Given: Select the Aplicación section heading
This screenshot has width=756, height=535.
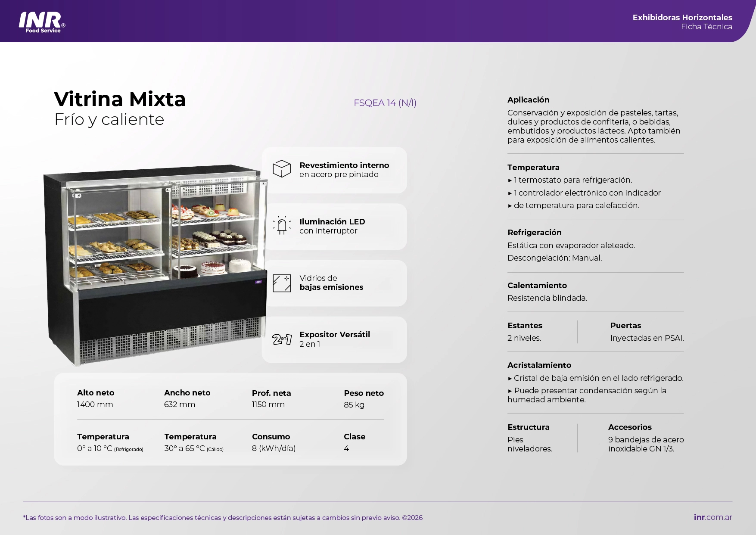Looking at the screenshot, I should point(528,100).
